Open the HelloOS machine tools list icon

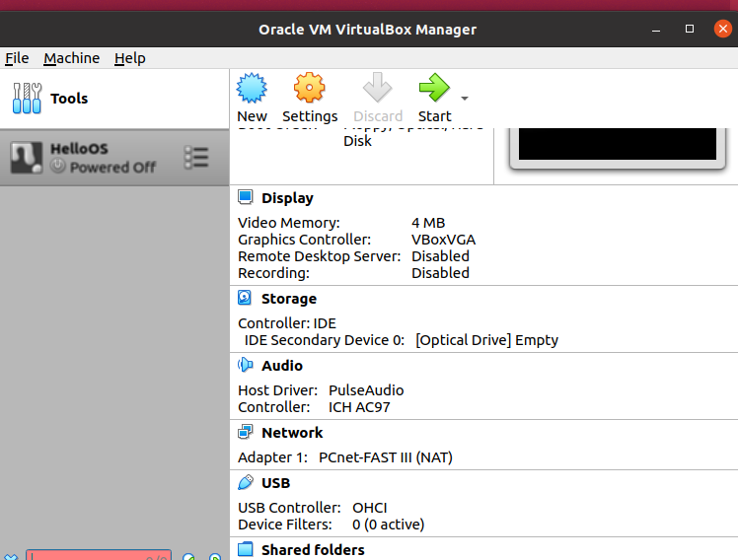(x=196, y=158)
